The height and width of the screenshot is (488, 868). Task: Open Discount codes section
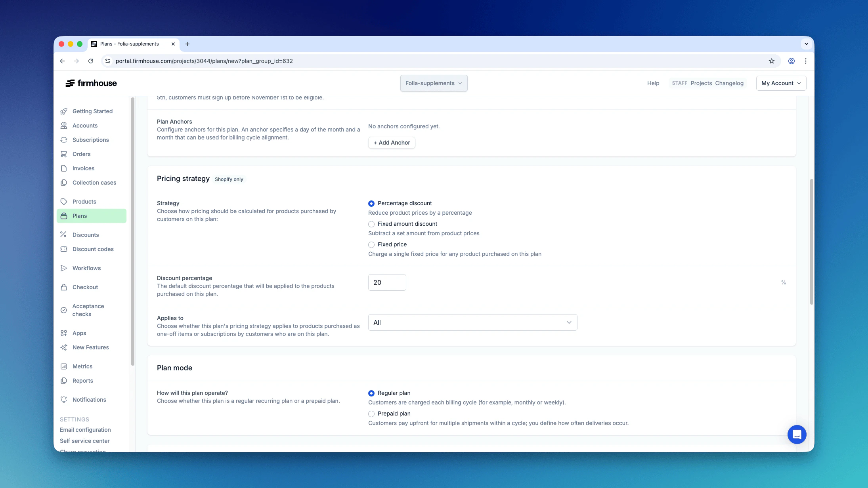93,249
